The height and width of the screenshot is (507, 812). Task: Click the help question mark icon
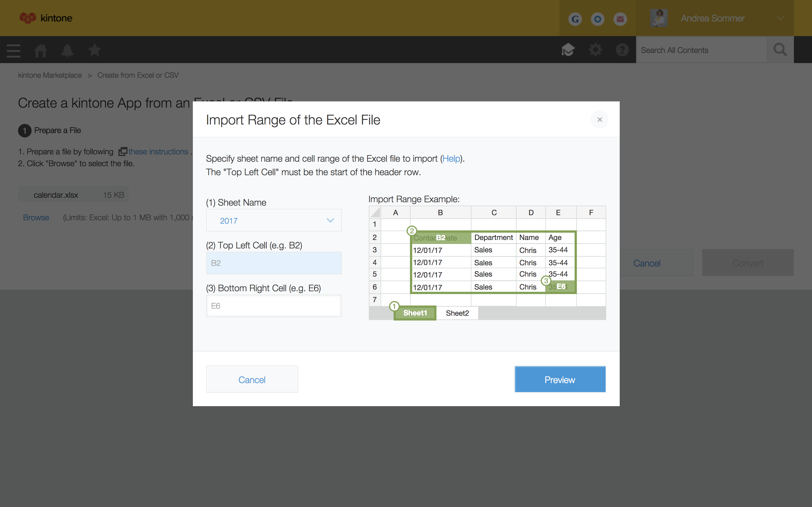622,50
